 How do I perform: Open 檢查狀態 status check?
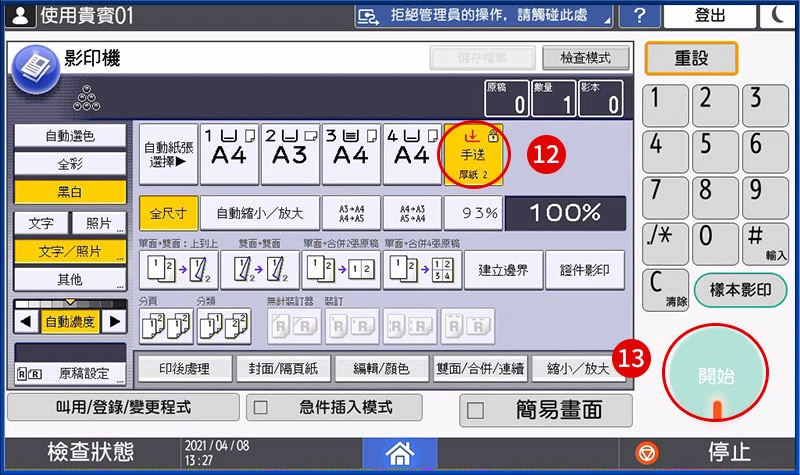(91, 453)
